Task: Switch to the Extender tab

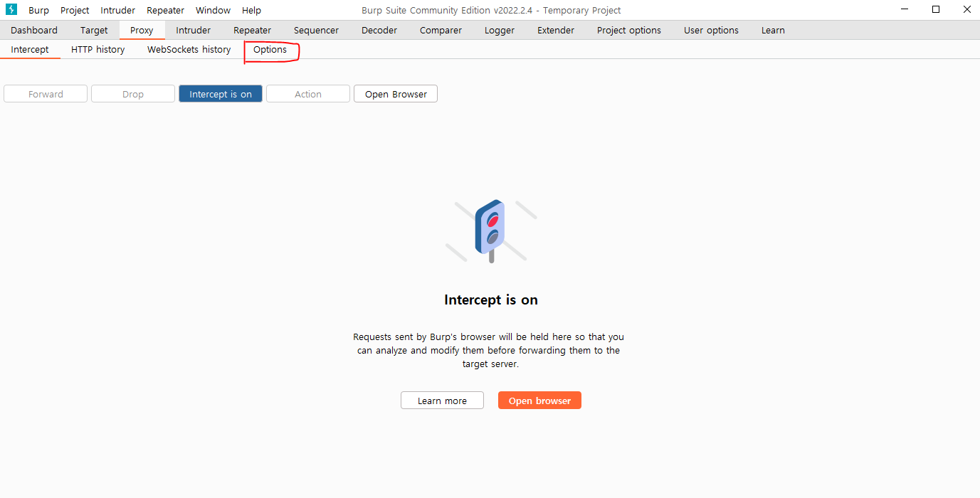Action: (556, 30)
